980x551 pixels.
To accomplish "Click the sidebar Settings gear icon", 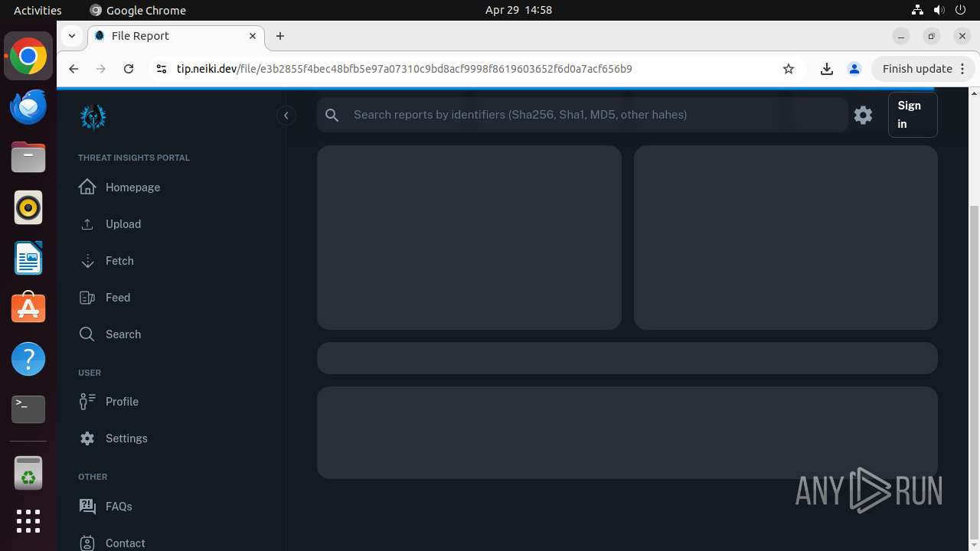I will pyautogui.click(x=87, y=439).
